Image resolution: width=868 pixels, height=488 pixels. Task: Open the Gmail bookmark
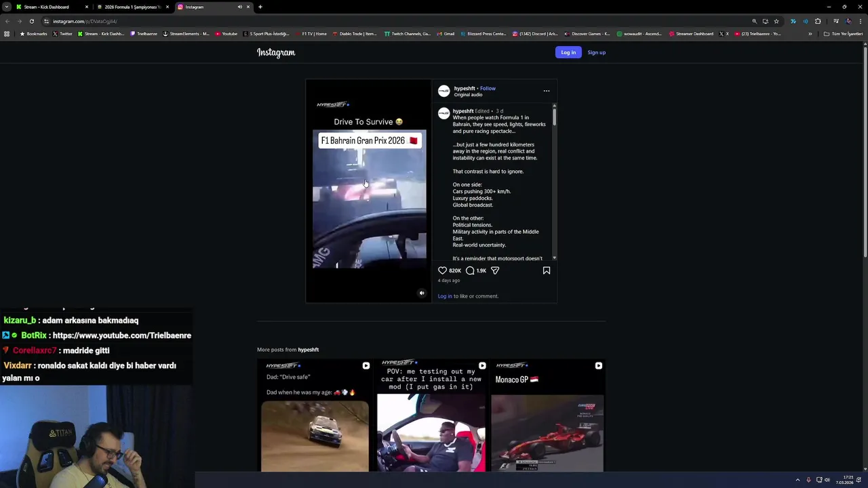pos(446,34)
